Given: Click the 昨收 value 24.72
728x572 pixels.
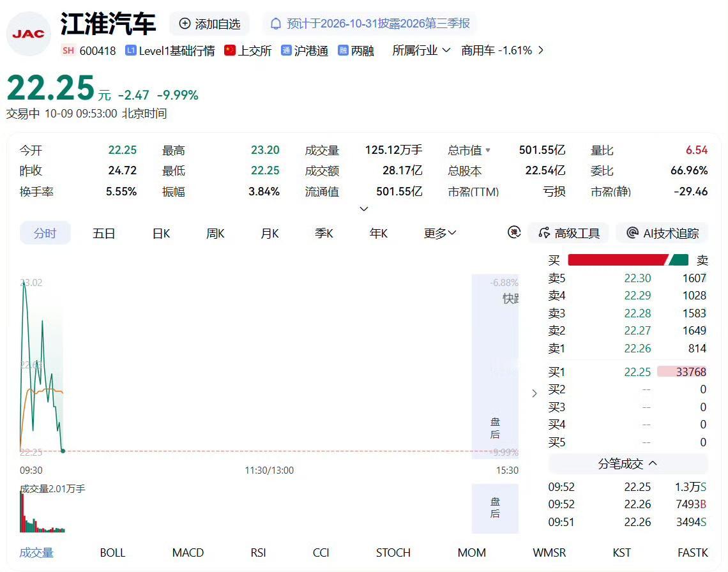Looking at the screenshot, I should [x=123, y=170].
